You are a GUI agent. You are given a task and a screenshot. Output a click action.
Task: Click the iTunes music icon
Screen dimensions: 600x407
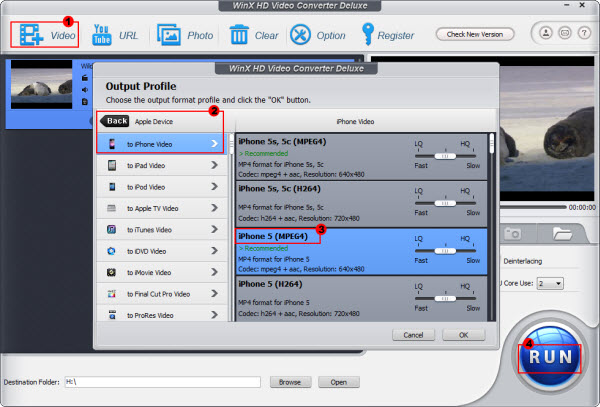[111, 230]
